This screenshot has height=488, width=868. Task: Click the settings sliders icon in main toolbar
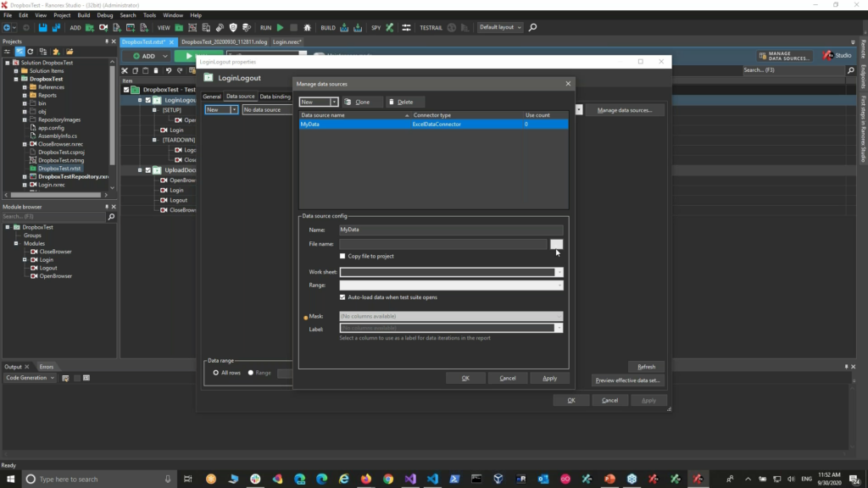406,27
